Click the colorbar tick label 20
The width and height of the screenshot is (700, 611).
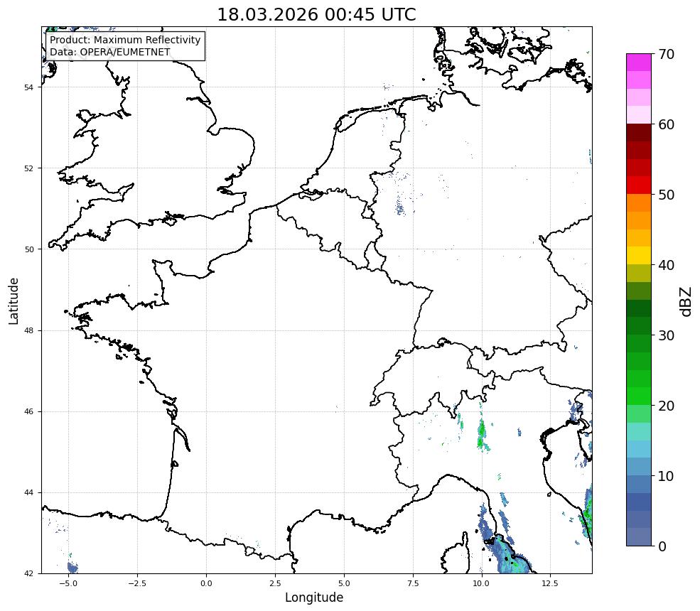[x=666, y=406]
